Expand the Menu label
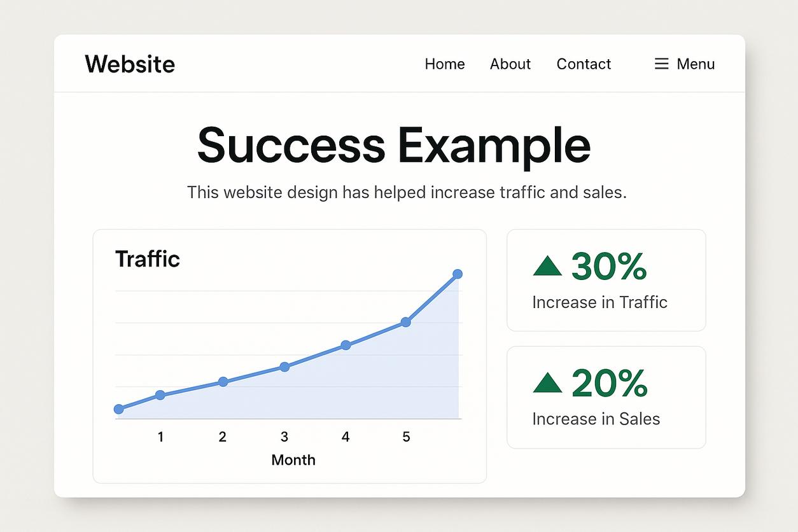 pyautogui.click(x=696, y=64)
